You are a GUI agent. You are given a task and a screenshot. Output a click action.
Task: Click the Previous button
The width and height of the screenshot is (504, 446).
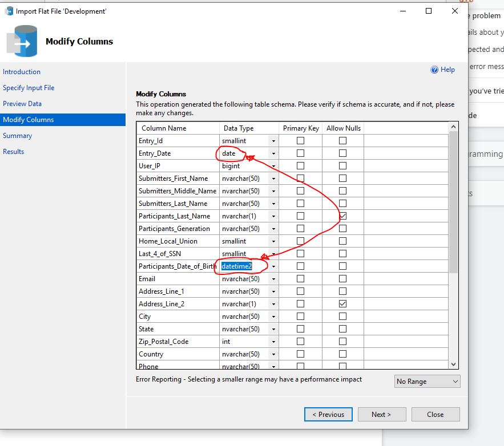coord(328,414)
